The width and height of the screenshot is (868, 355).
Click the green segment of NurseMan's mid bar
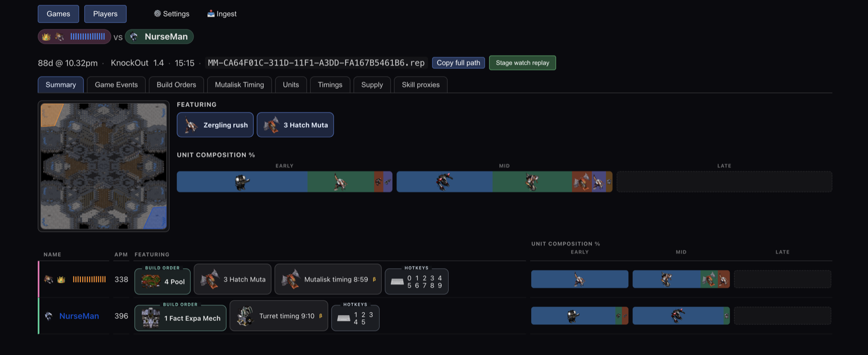[x=726, y=316]
